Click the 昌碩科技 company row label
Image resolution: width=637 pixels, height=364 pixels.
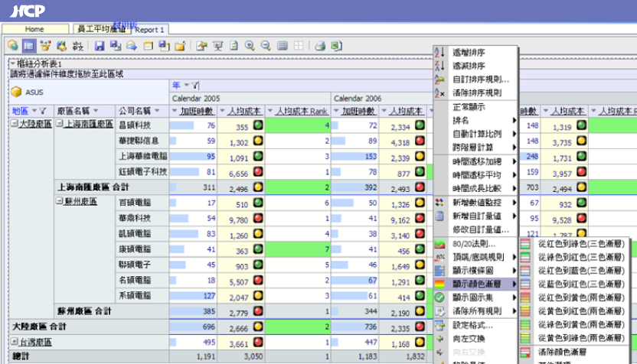[135, 125]
